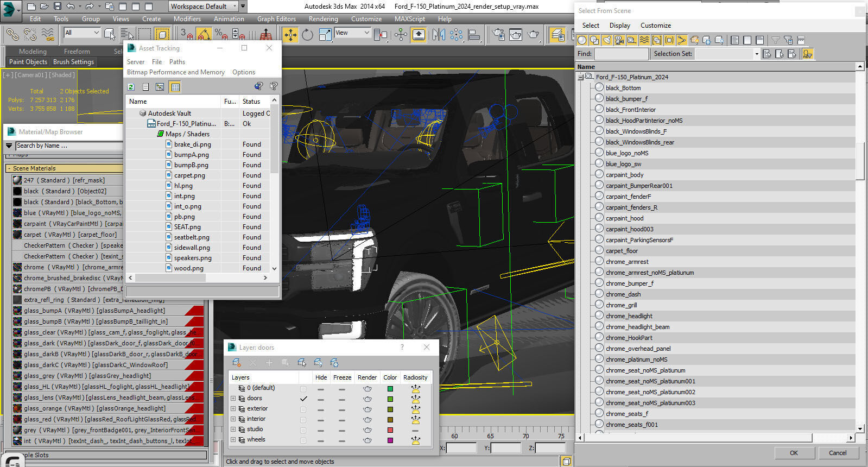Toggle Render teapot for doors layer
The height and width of the screenshot is (467, 868).
tap(368, 399)
